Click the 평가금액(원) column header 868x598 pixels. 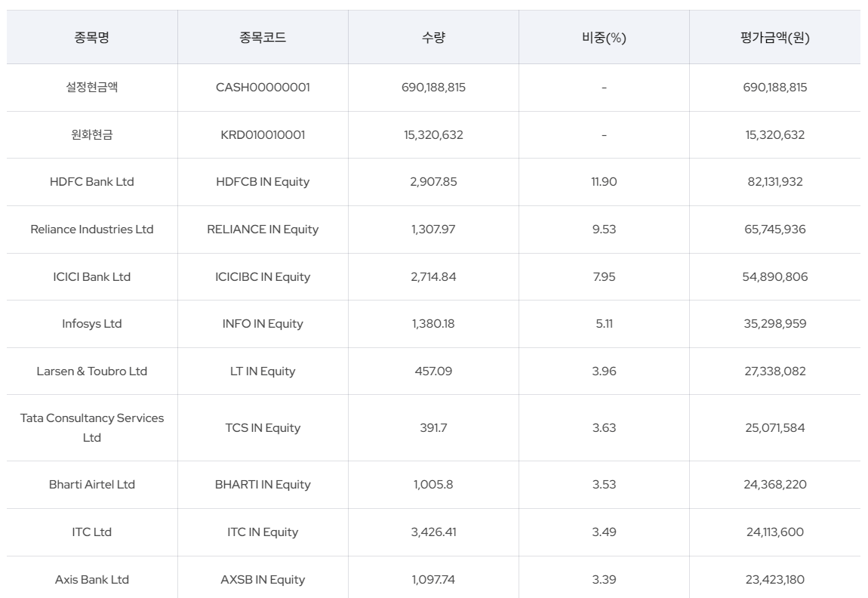[x=775, y=38]
